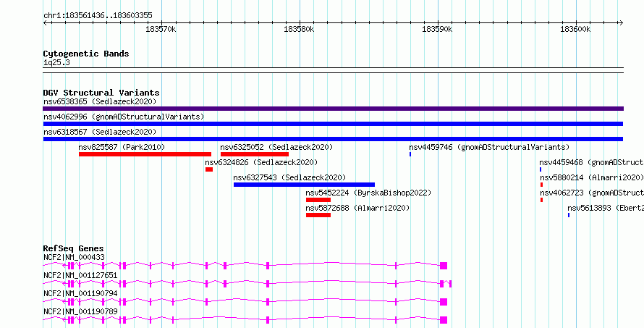
Task: Click the 1q25.3 band label
Action: pos(56,63)
